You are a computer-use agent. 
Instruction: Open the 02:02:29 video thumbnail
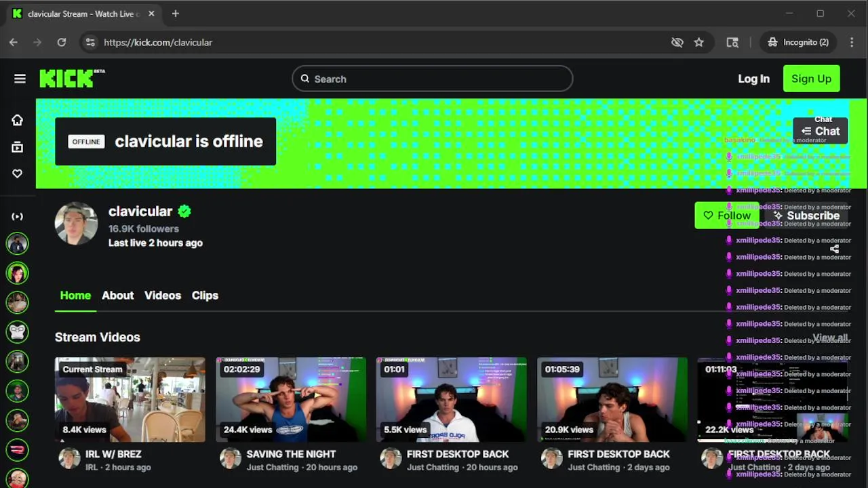point(291,400)
